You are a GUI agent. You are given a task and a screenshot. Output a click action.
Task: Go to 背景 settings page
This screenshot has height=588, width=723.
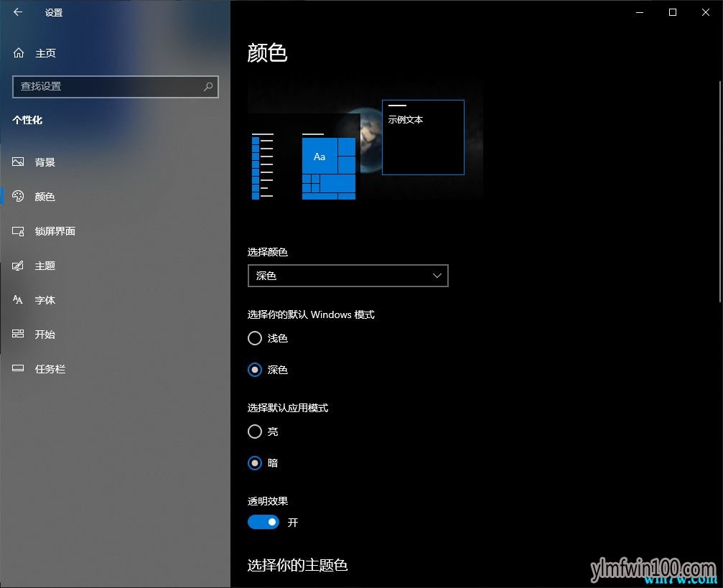click(116, 162)
